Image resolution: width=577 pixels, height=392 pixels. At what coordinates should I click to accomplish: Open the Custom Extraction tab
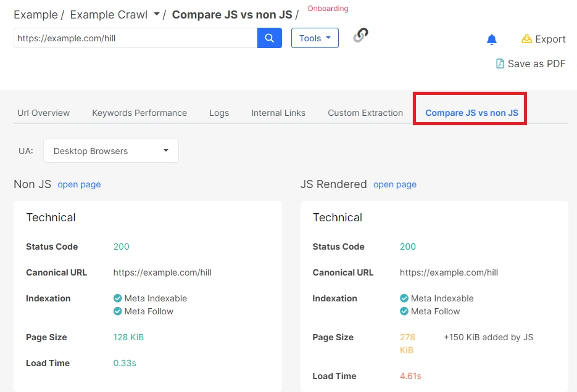tap(365, 113)
